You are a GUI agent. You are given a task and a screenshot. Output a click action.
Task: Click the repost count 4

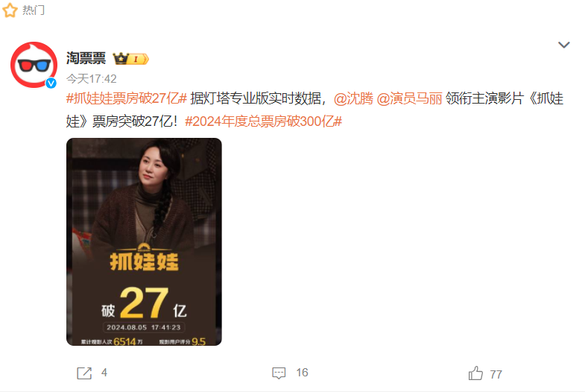click(104, 373)
